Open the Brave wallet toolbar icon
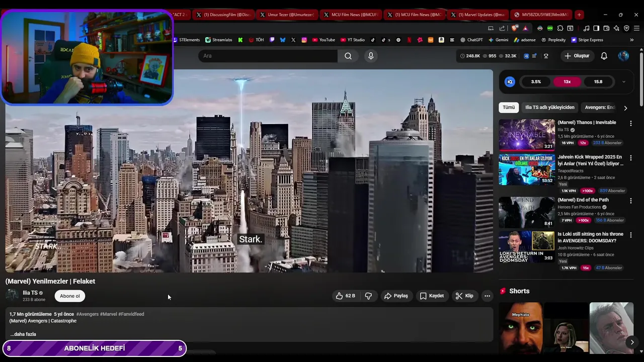644x362 pixels. point(606,28)
